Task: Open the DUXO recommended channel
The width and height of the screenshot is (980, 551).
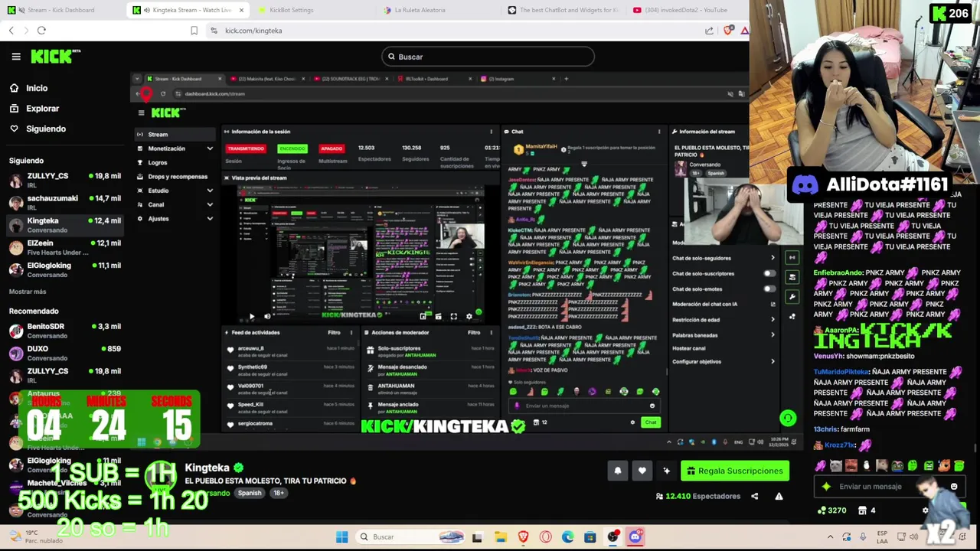Action: (64, 353)
